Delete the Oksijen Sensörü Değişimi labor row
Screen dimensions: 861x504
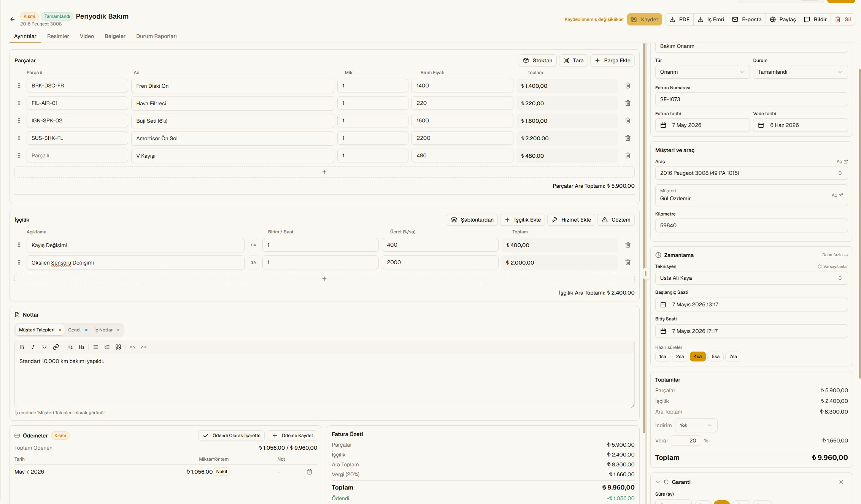click(x=628, y=263)
